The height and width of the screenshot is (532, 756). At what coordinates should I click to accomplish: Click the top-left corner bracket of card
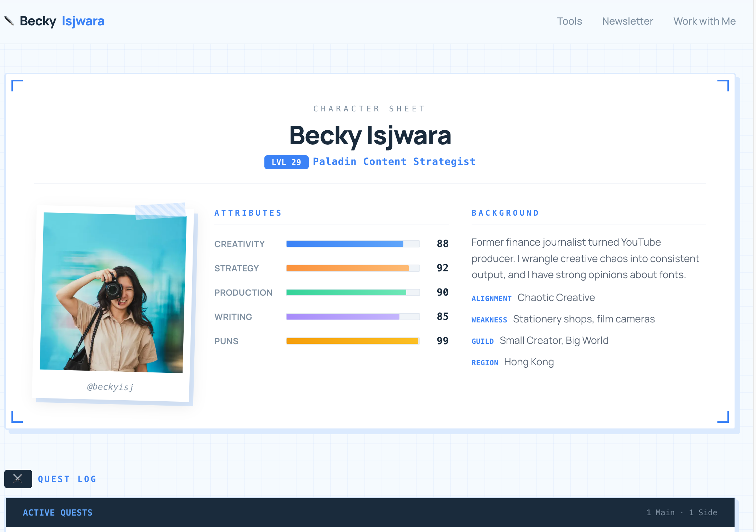[17, 85]
